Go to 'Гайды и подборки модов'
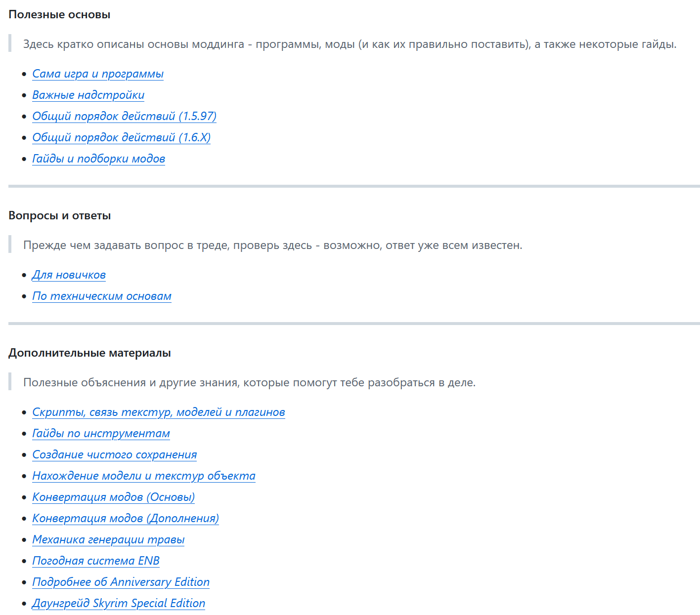The image size is (700, 615). (x=98, y=159)
